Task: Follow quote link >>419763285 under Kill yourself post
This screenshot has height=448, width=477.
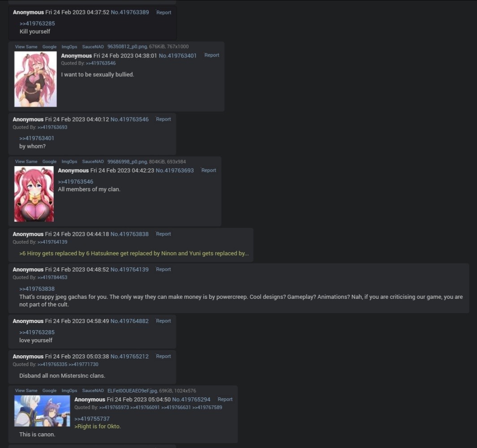Action: click(37, 23)
